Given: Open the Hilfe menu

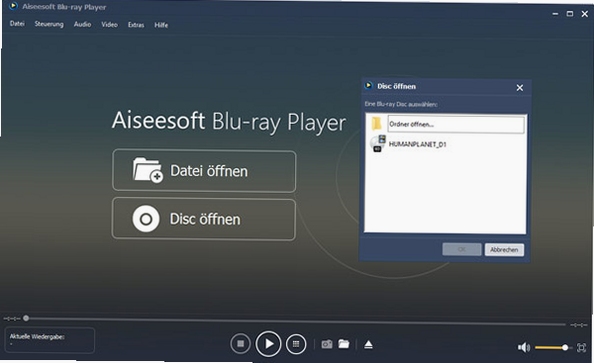Looking at the screenshot, I should (x=161, y=25).
